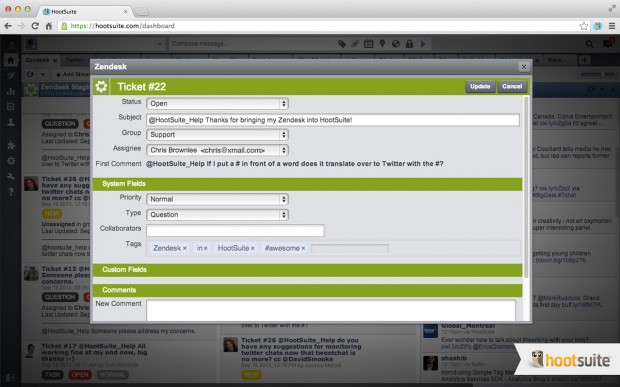Click the calendar scheduling icon
620x387 pixels.
pos(369,44)
